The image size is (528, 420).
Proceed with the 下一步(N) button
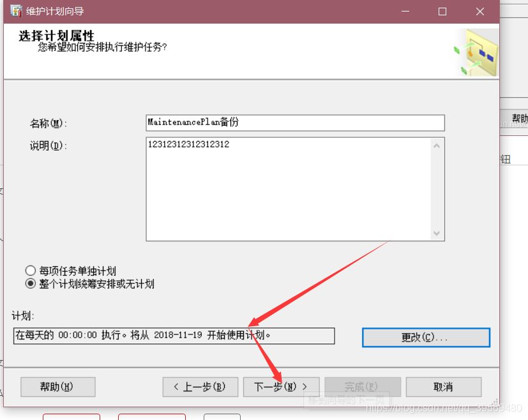pyautogui.click(x=281, y=386)
